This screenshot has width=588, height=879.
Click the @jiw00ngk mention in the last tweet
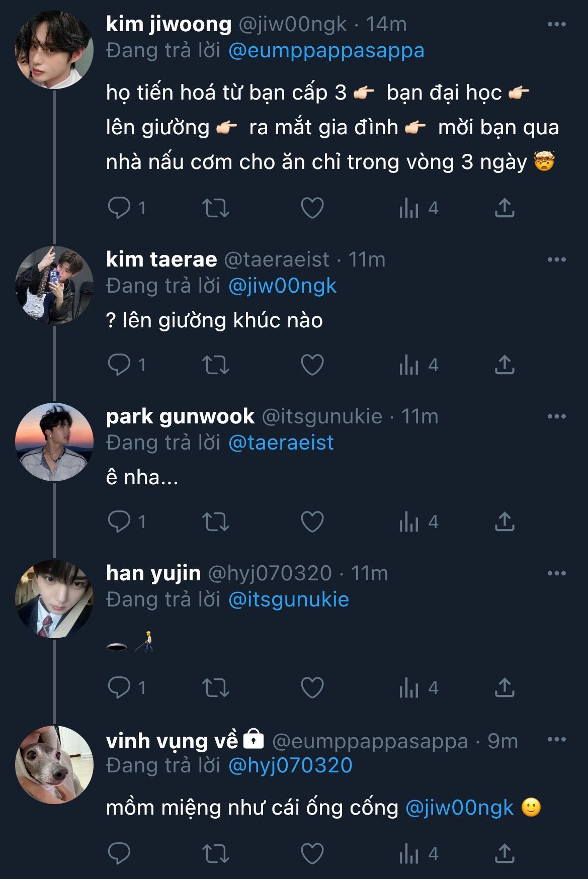459,808
